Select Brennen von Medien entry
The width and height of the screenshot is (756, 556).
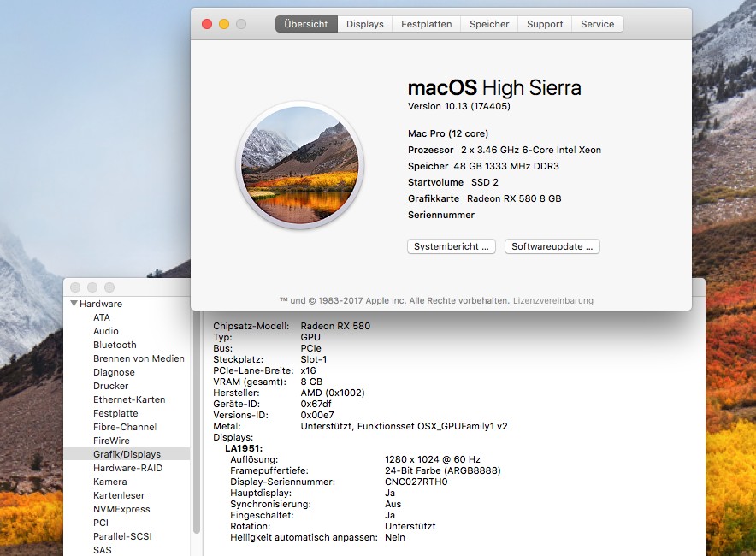pyautogui.click(x=139, y=358)
